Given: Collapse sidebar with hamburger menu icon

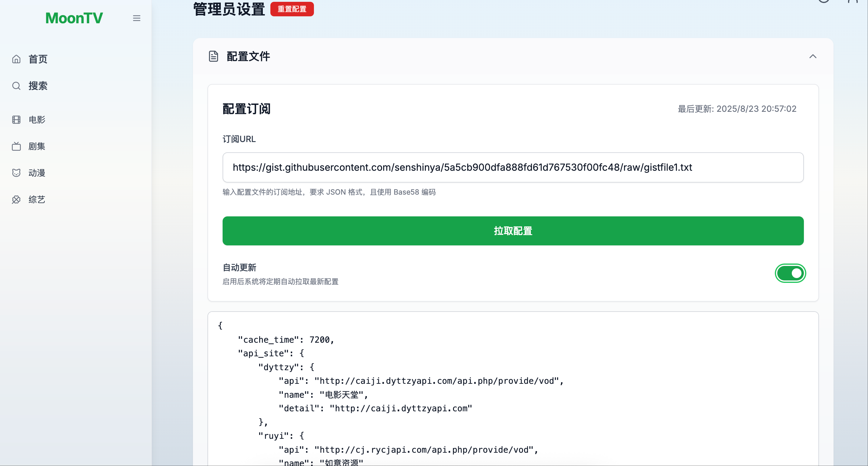Looking at the screenshot, I should pos(136,18).
